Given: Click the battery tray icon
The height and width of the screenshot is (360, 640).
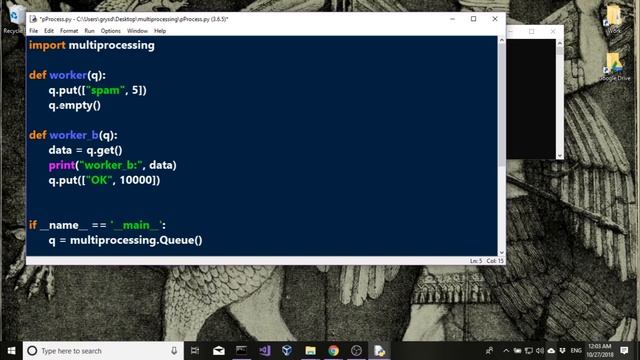Looking at the screenshot, I should 518,351.
